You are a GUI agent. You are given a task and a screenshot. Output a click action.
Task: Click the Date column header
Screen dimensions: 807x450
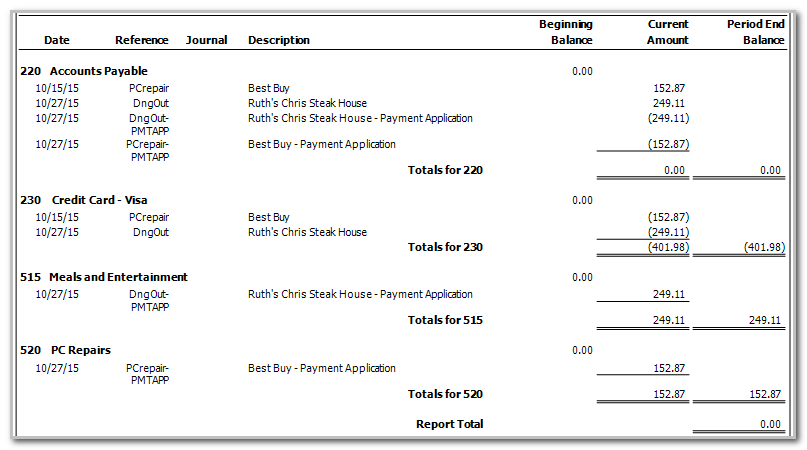(x=57, y=40)
